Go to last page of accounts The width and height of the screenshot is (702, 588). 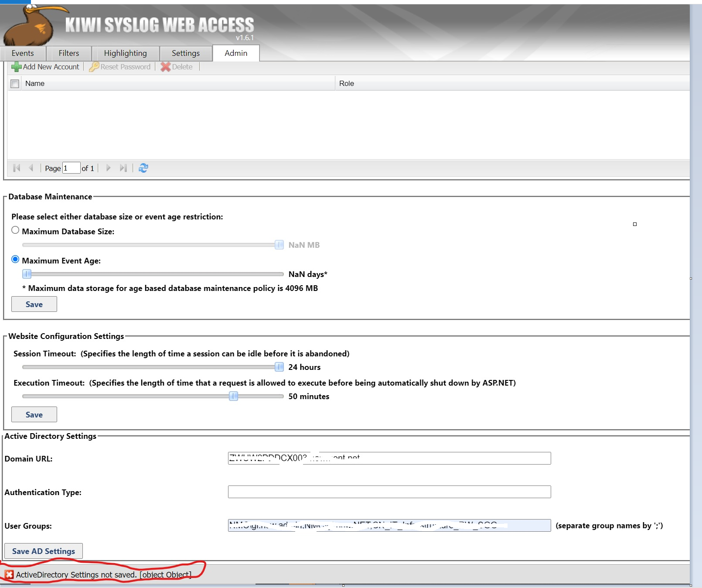[x=123, y=168]
